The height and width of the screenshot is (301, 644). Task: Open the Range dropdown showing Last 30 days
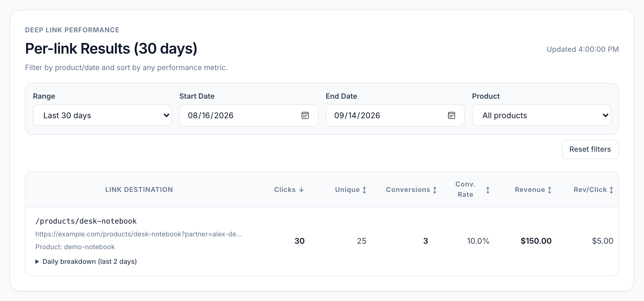pos(102,115)
